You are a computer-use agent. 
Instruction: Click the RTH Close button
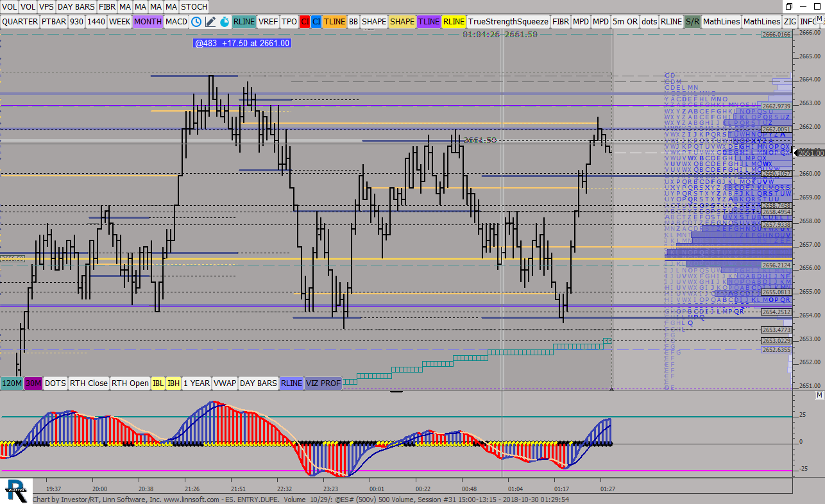(89, 383)
